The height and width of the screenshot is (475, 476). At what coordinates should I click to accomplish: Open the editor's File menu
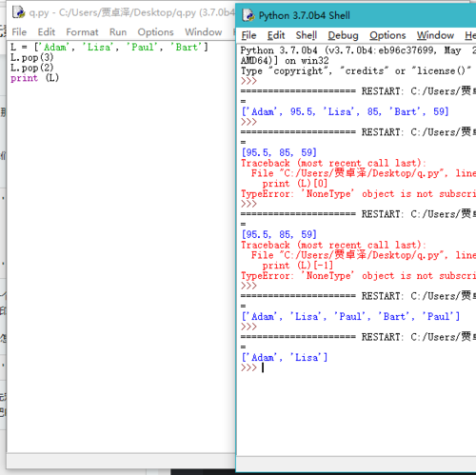(x=19, y=32)
